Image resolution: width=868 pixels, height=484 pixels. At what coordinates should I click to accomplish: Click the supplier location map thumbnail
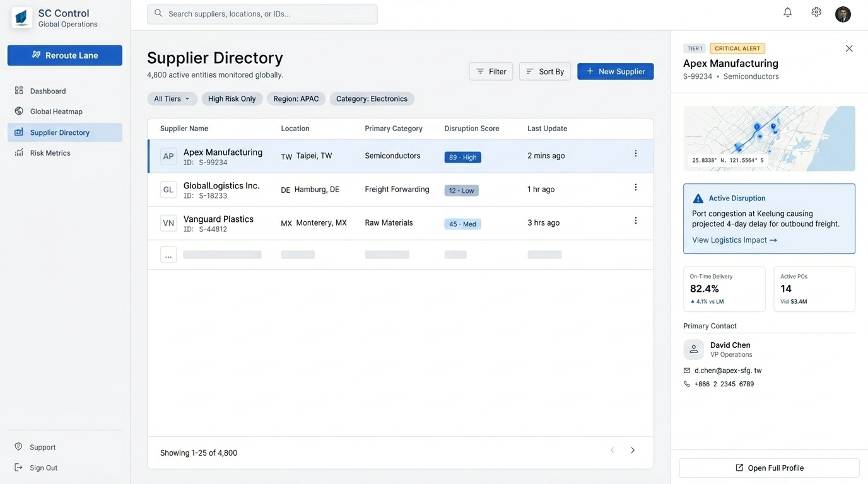tap(770, 139)
